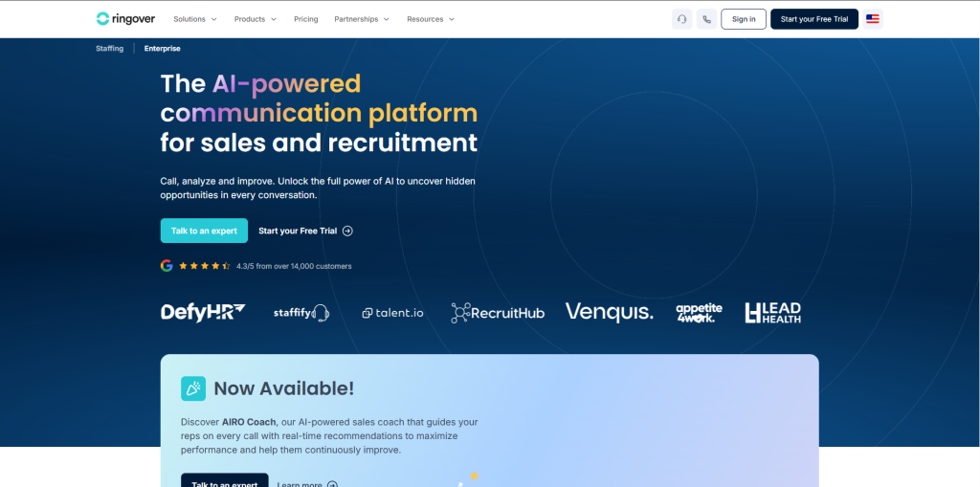Screen dimensions: 980x487
Task: Click the Learn more link in banner
Action: click(x=307, y=484)
